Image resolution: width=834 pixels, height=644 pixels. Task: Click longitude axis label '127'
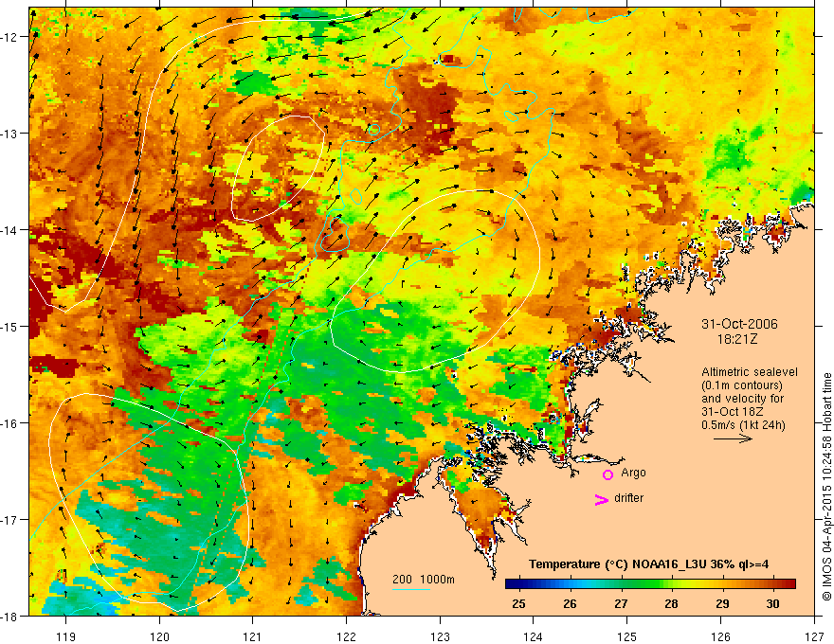click(x=814, y=636)
